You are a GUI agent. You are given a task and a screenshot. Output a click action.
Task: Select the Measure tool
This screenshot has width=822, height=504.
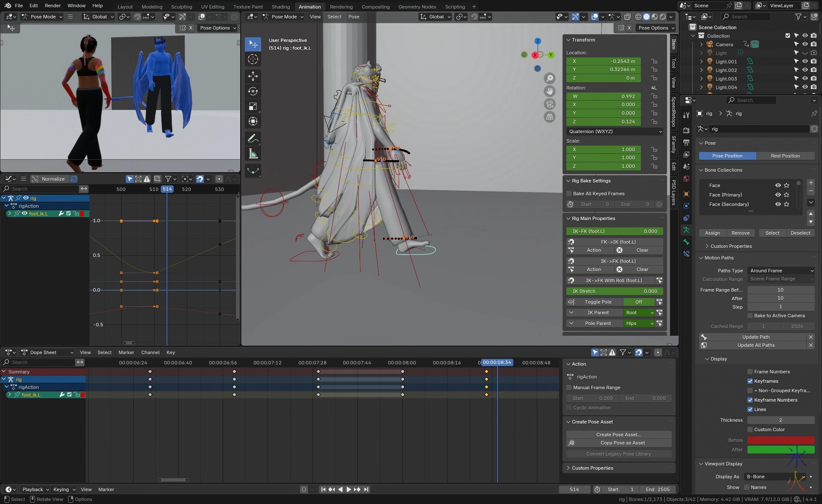point(253,154)
